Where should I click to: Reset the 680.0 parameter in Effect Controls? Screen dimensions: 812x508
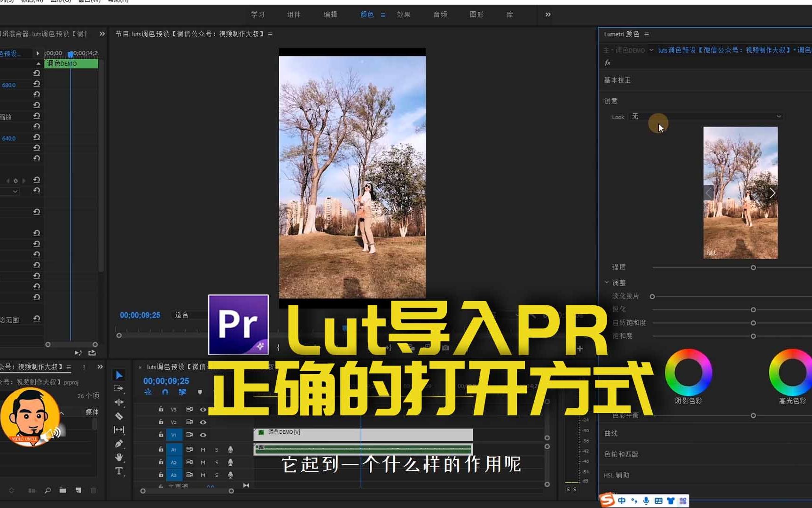36,84
